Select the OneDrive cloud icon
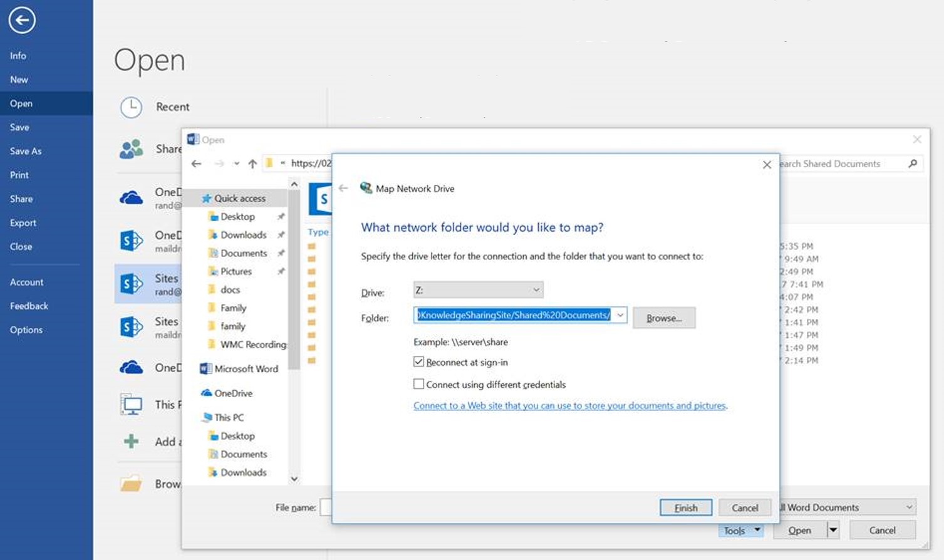 tap(130, 196)
